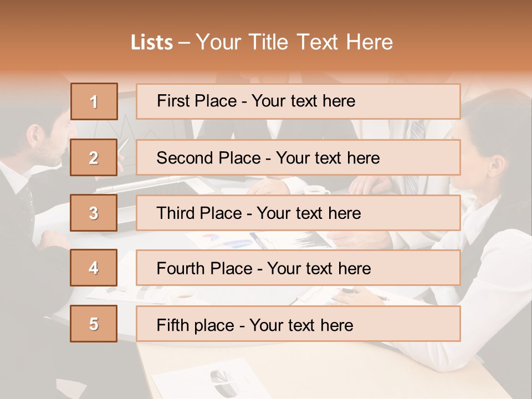This screenshot has height=399, width=532.
Task: Select the Fifth place text box
Action: tap(298, 324)
